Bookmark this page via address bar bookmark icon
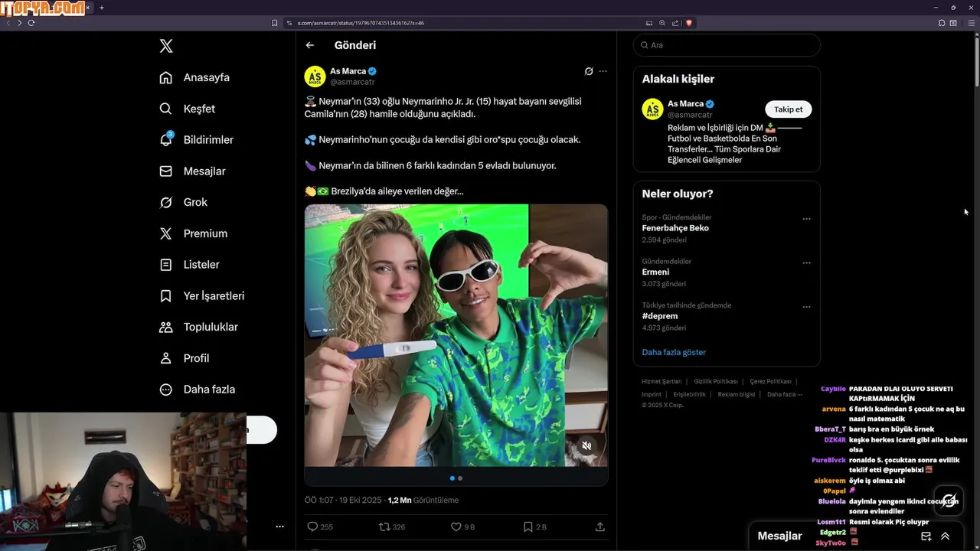The height and width of the screenshot is (551, 980). pyautogui.click(x=275, y=23)
